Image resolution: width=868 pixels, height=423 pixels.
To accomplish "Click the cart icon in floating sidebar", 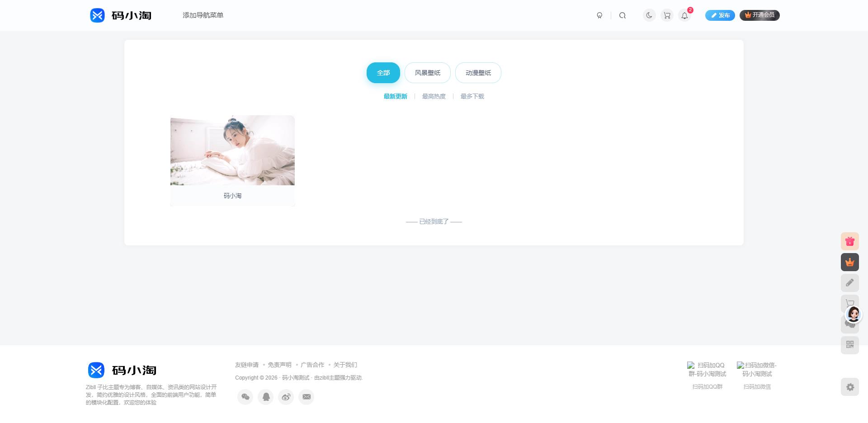I will coord(849,301).
